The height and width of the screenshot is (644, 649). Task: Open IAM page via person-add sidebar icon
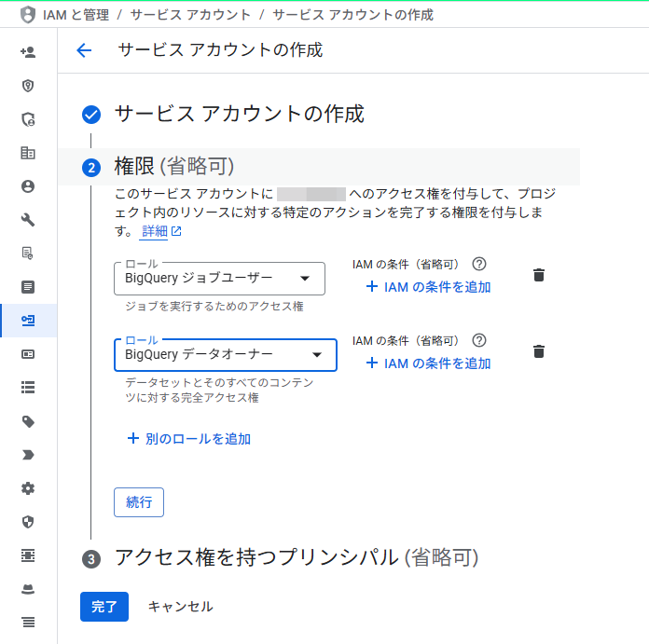[x=28, y=52]
